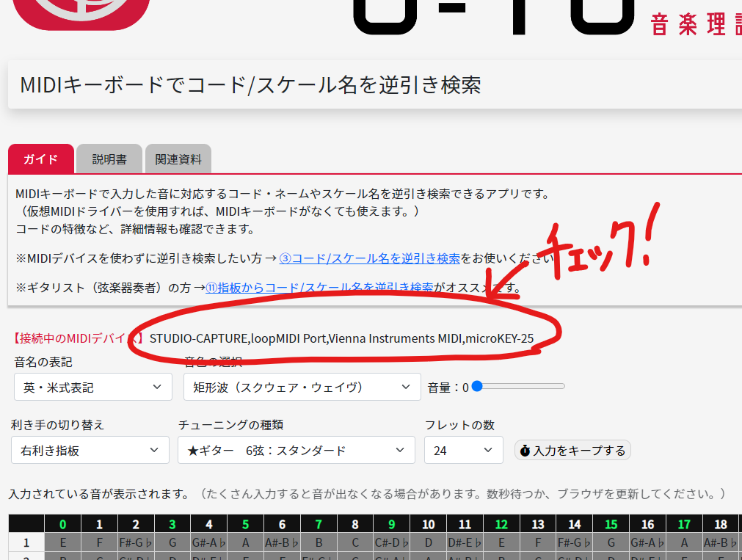Click the O-TO app logo icon
The width and height of the screenshot is (742, 560).
coord(81,11)
